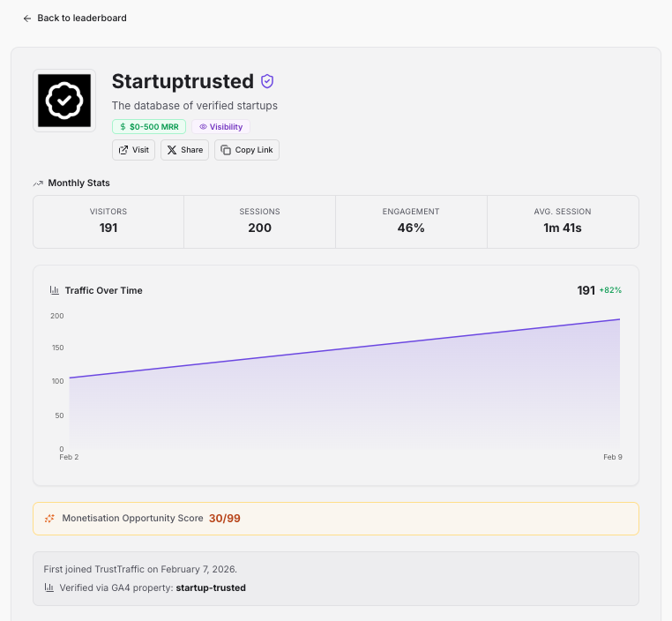Open the Visit button
672x621 pixels.
[x=133, y=150]
